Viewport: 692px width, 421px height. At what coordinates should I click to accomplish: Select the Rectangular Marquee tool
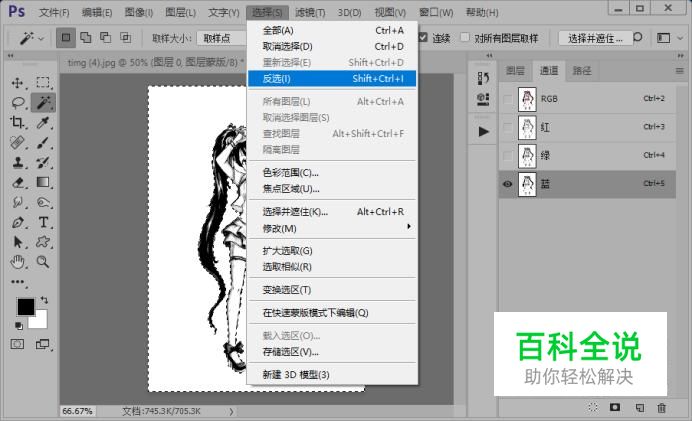point(43,83)
